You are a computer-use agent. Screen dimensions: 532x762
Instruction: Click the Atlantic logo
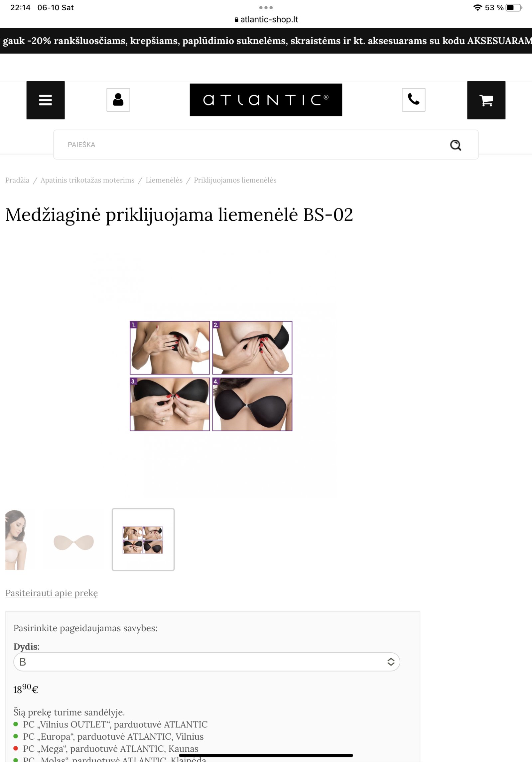(266, 100)
